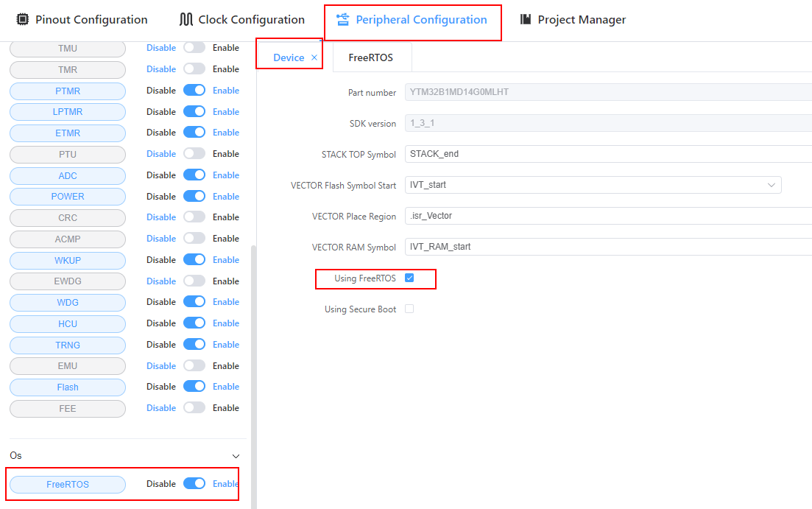The width and height of the screenshot is (812, 509).
Task: Click the peripheral list vertical scrollbar
Action: [254, 376]
